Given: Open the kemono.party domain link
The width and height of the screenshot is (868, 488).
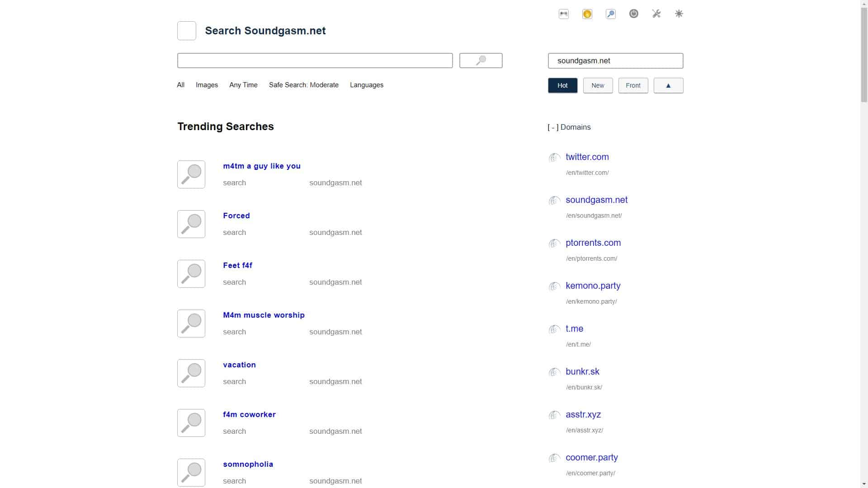Looking at the screenshot, I should coord(593,286).
